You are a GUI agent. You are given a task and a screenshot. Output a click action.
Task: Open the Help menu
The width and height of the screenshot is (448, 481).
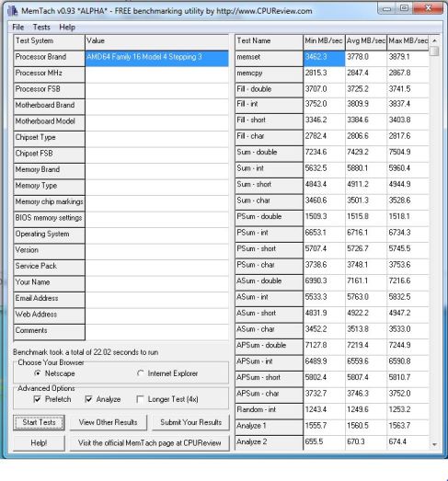[67, 27]
